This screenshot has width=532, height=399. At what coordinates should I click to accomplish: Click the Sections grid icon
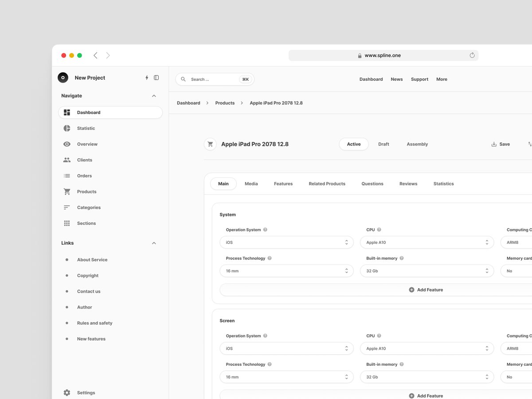click(x=67, y=223)
